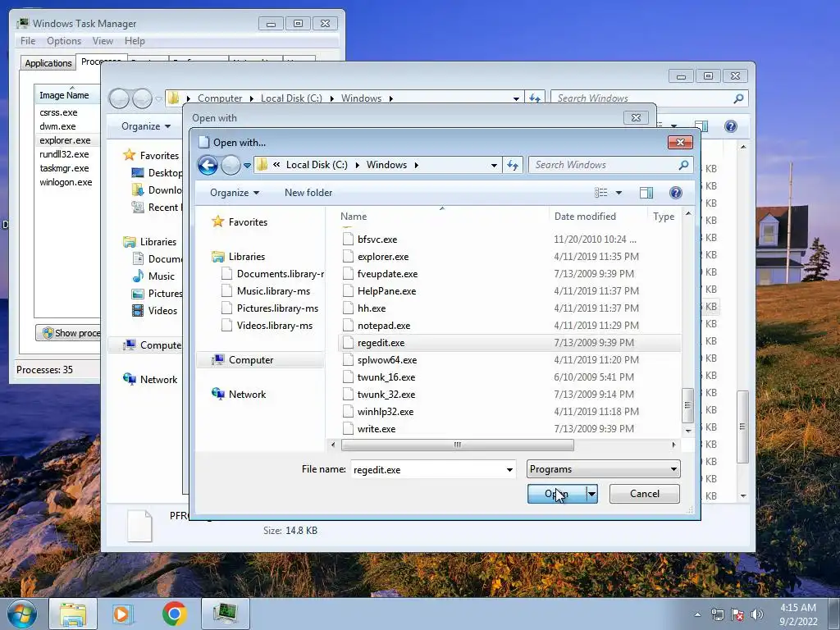Click the notepad.exe file icon
Screen dimensions: 840x630
348,325
